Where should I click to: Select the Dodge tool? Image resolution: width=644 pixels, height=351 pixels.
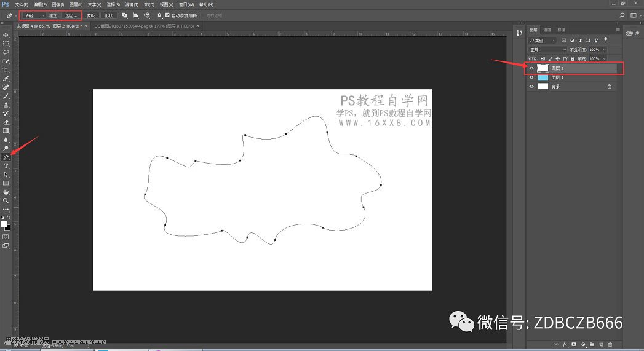[6, 149]
